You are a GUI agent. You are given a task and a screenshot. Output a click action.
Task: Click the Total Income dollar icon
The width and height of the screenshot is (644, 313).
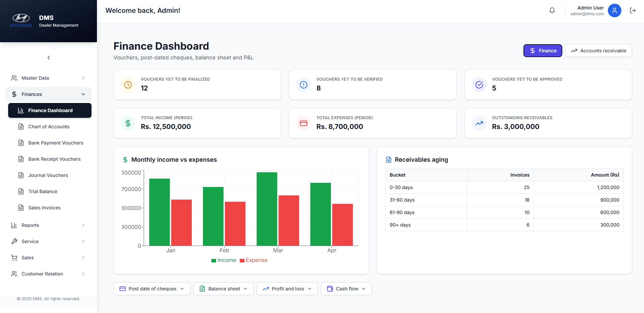(x=128, y=123)
